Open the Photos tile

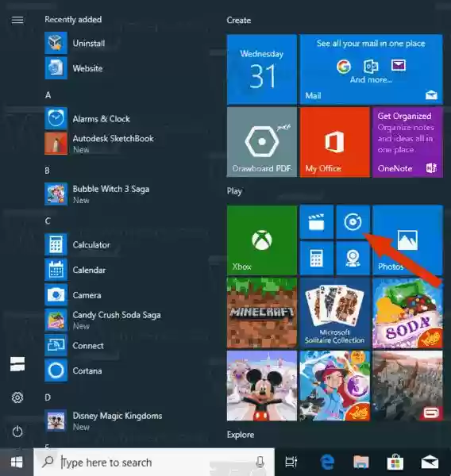(407, 240)
